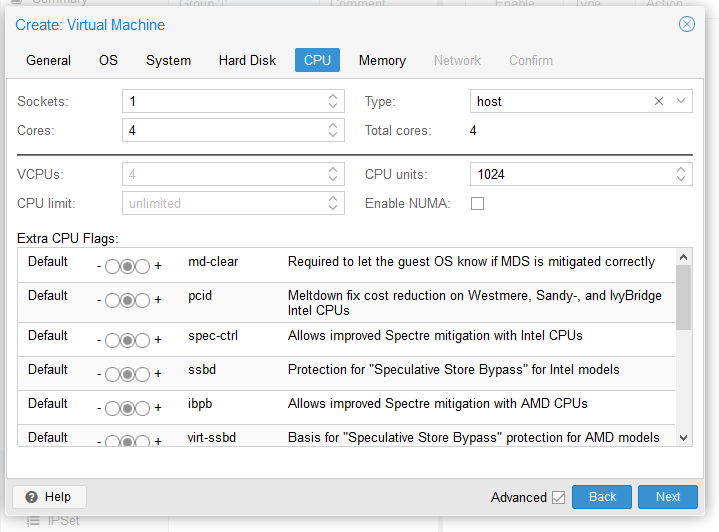Open the System tab
The width and height of the screenshot is (719, 532).
click(x=168, y=60)
